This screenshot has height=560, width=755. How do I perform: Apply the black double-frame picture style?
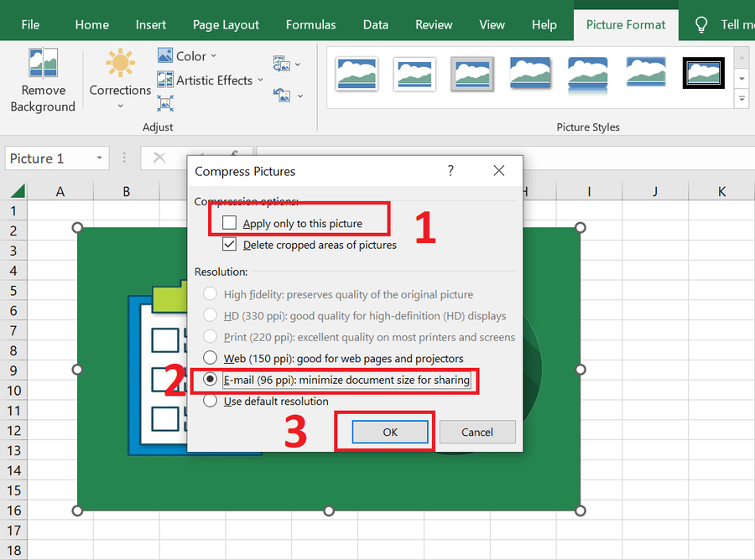[704, 73]
